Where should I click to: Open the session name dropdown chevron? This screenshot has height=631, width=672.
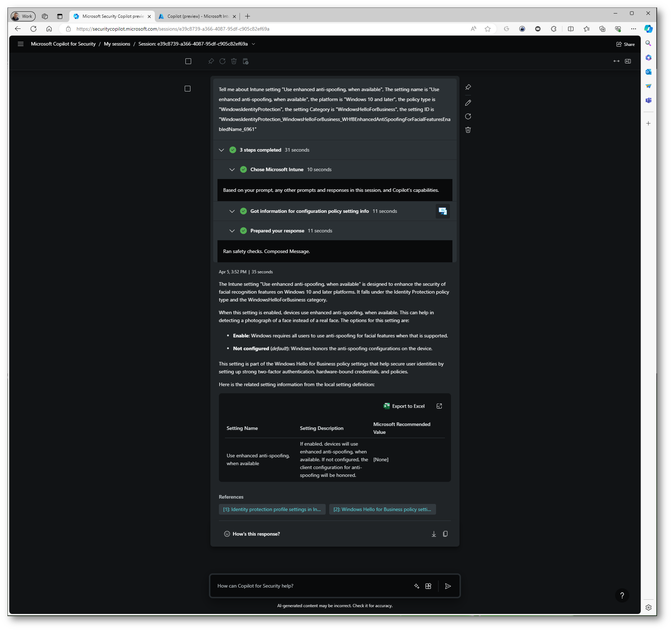(x=253, y=44)
